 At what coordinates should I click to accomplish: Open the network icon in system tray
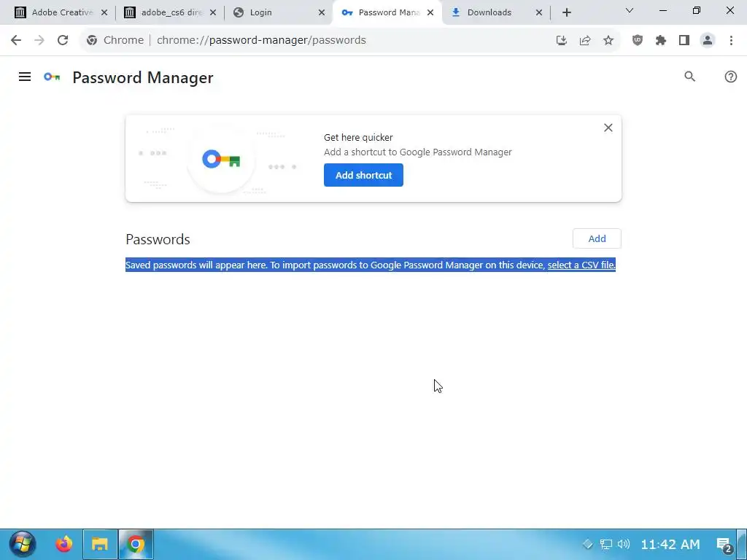[605, 544]
